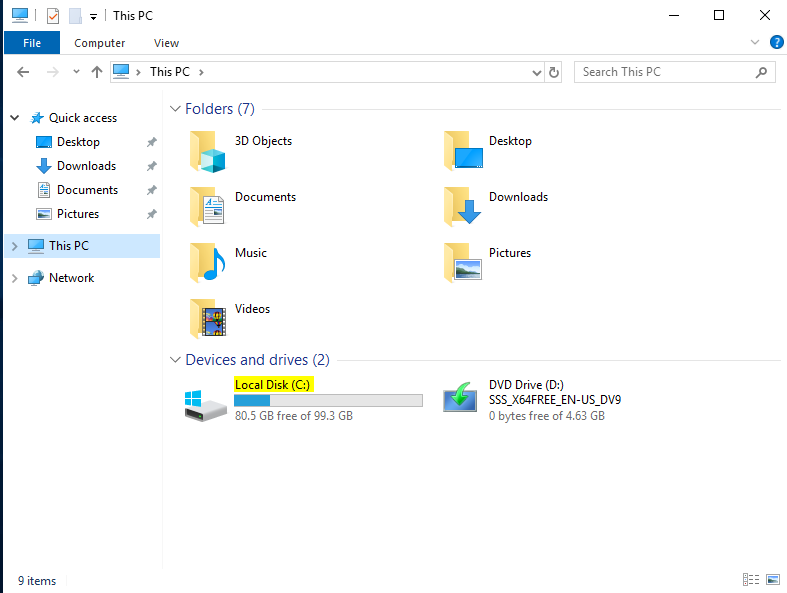Click the computer icon in address bar

(x=121, y=72)
